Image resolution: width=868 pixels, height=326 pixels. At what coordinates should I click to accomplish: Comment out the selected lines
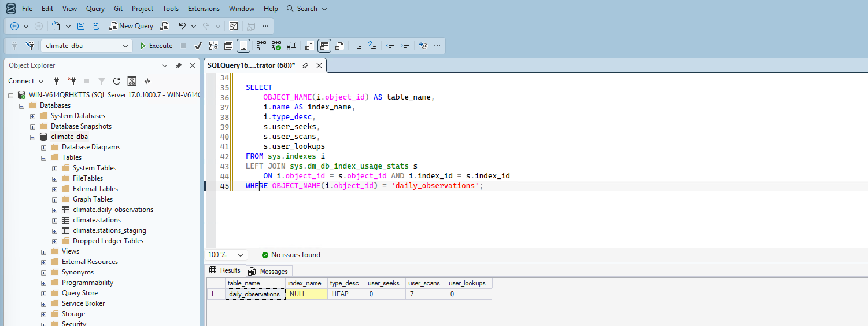[x=358, y=46]
